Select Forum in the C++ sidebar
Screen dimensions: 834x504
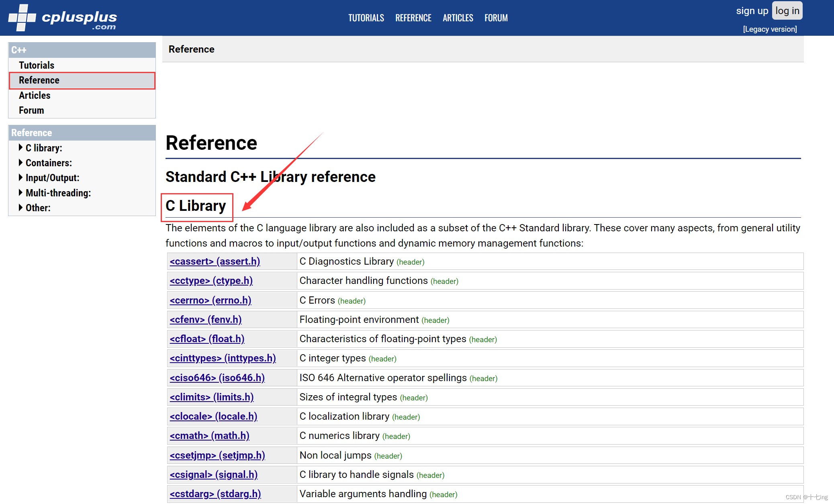[31, 110]
